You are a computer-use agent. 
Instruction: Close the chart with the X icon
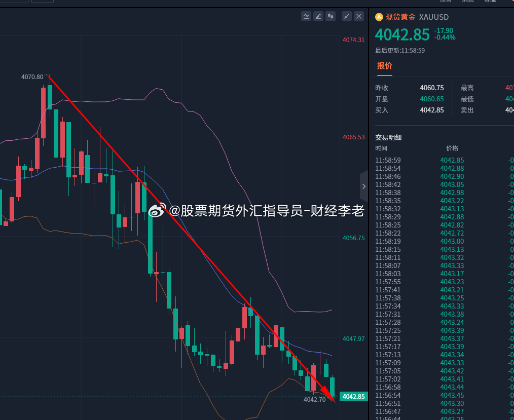(359, 16)
